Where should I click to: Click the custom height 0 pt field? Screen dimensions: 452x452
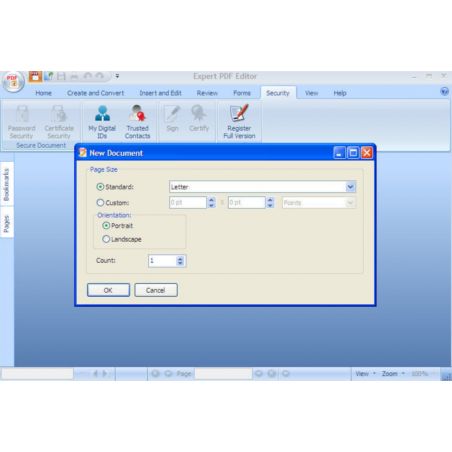(x=247, y=202)
